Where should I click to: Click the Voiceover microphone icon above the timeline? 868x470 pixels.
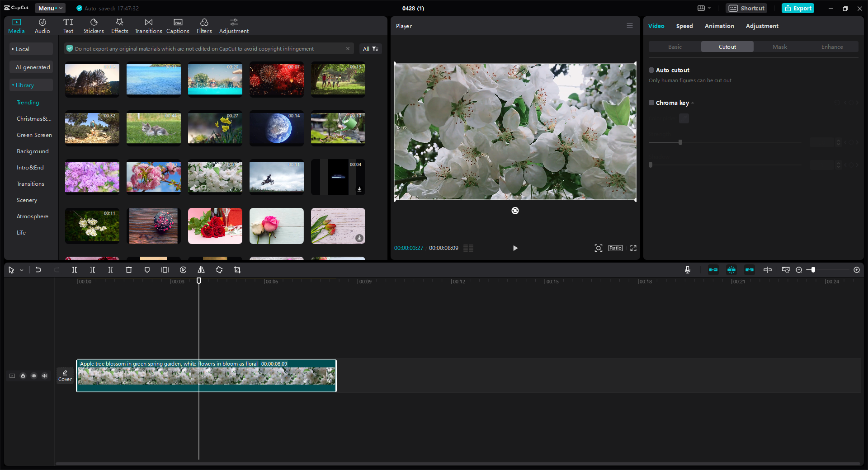(687, 270)
